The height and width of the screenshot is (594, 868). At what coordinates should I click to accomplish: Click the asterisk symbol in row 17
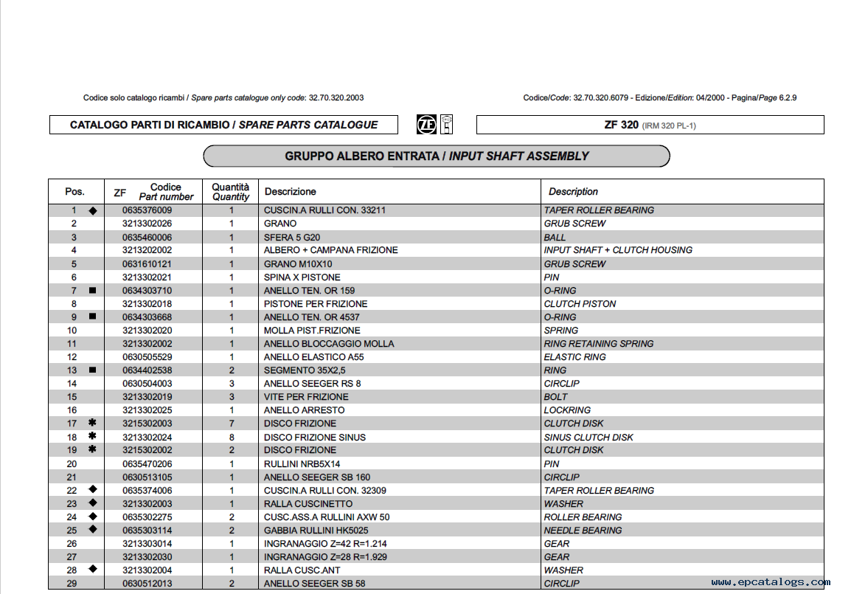tap(92, 423)
